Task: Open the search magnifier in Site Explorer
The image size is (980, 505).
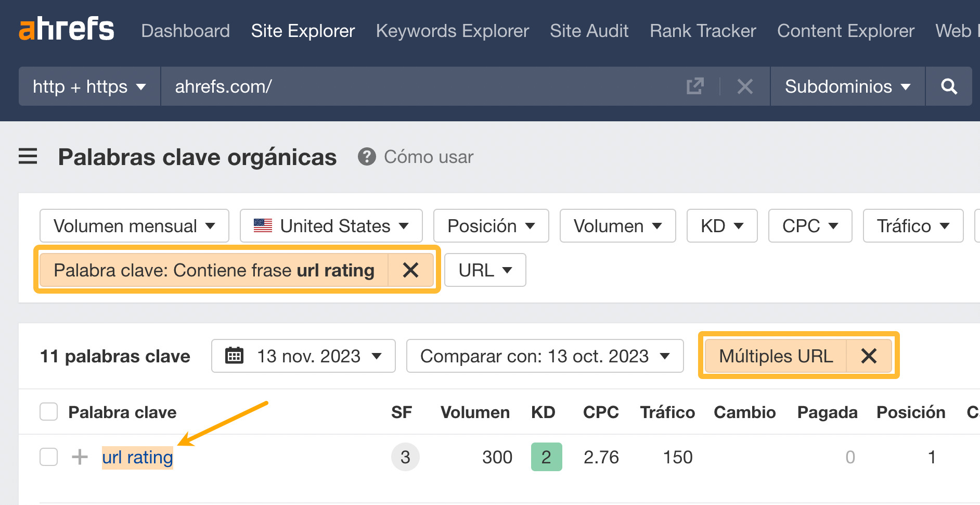Action: point(949,86)
